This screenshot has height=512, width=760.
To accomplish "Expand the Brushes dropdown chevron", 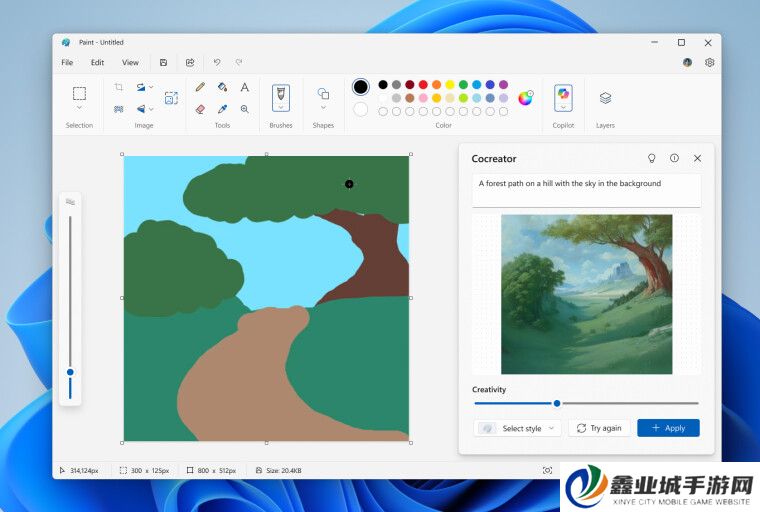I will click(281, 107).
